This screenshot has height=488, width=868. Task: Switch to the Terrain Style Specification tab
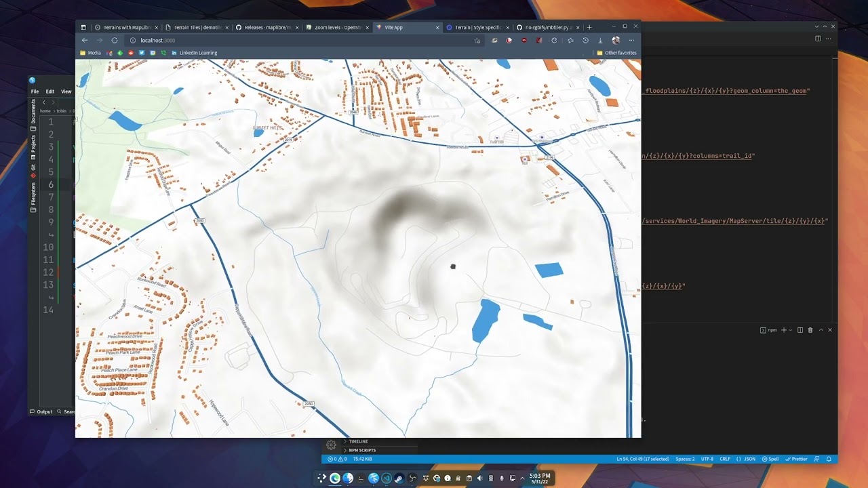click(x=478, y=27)
